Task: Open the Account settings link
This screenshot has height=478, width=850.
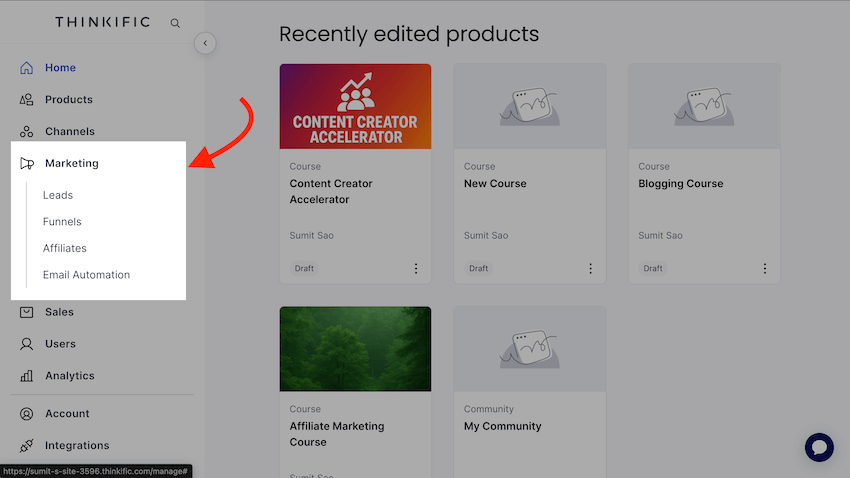Action: point(67,414)
